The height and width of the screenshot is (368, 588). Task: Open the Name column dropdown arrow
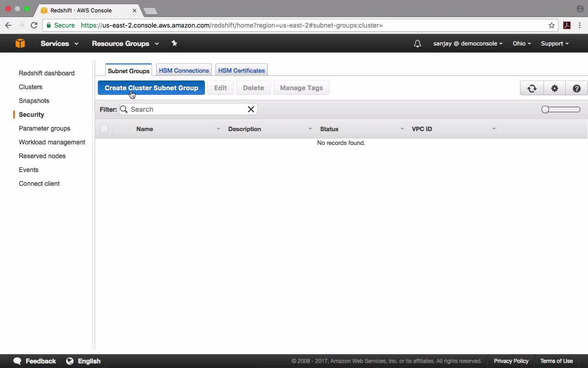point(218,129)
